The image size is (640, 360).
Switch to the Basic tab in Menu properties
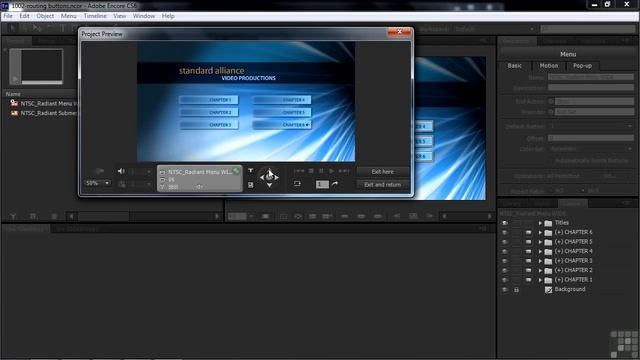[x=514, y=66]
